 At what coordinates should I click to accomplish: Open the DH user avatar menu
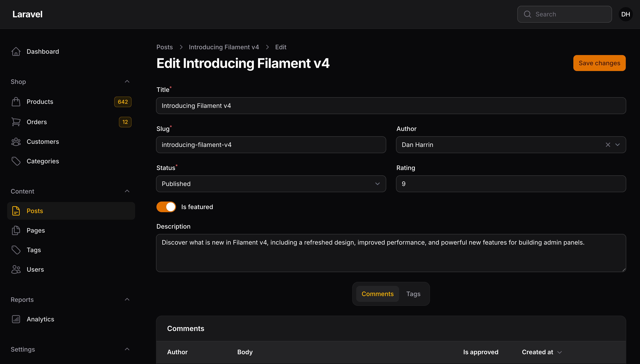click(625, 14)
